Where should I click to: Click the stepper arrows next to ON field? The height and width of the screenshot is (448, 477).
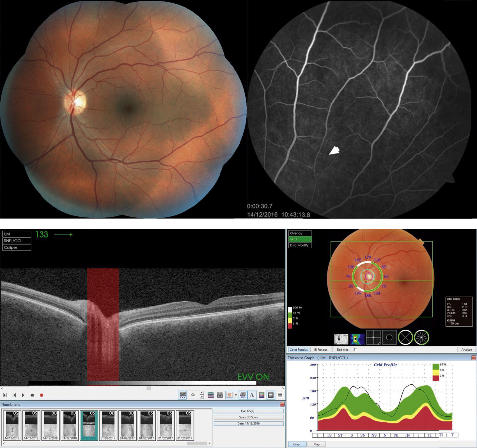201,395
